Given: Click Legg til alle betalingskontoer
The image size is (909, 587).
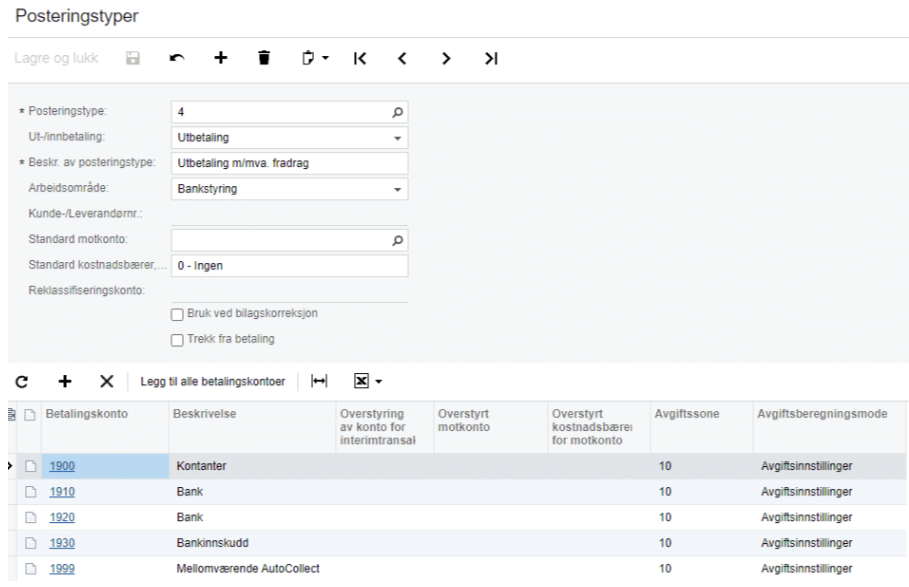Looking at the screenshot, I should coord(213,381).
